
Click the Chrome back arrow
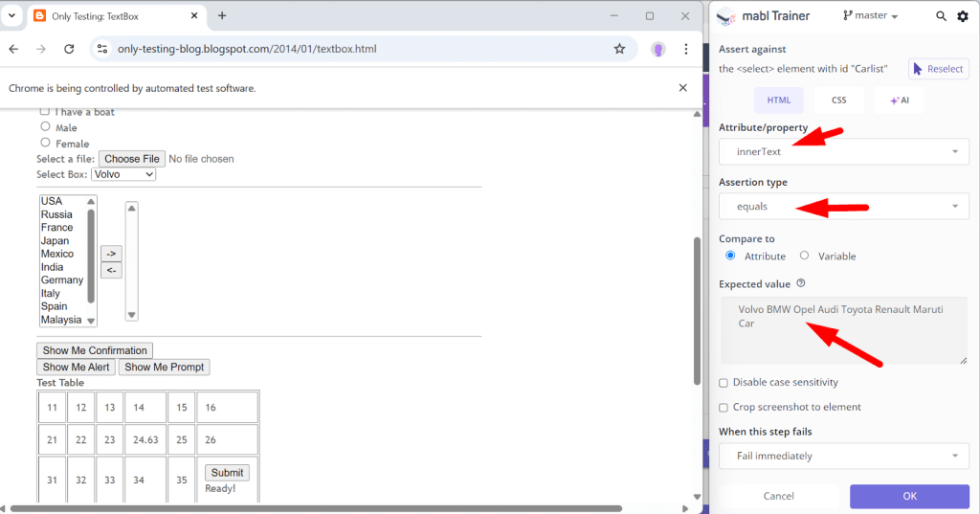pos(13,49)
